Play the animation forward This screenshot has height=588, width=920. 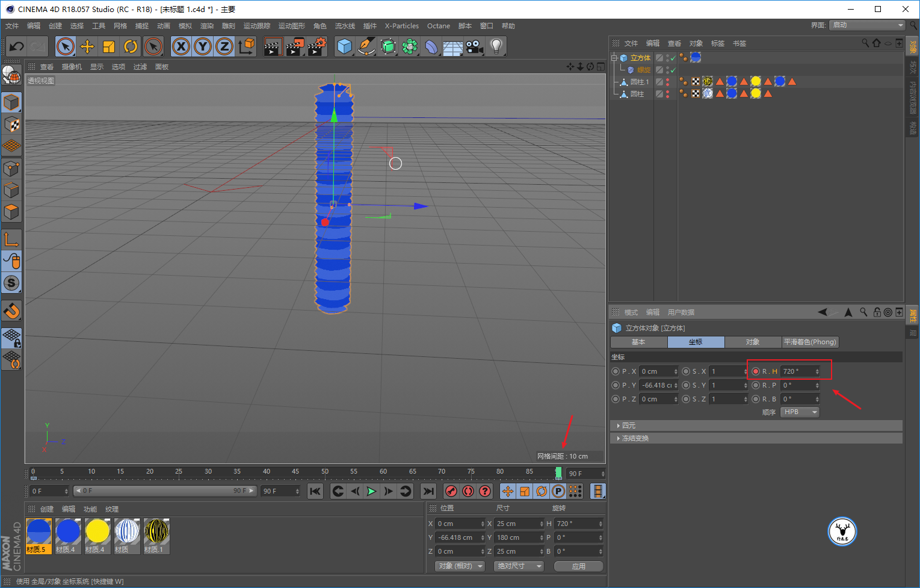[x=372, y=492]
